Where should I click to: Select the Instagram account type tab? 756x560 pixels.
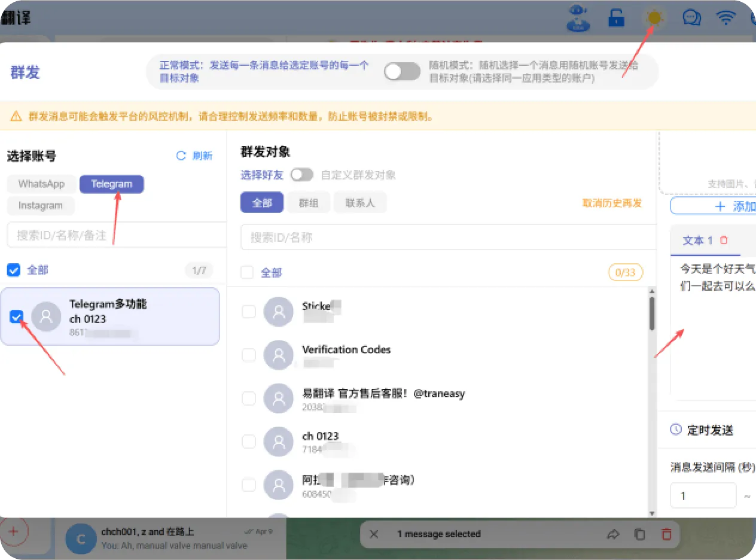pos(41,206)
